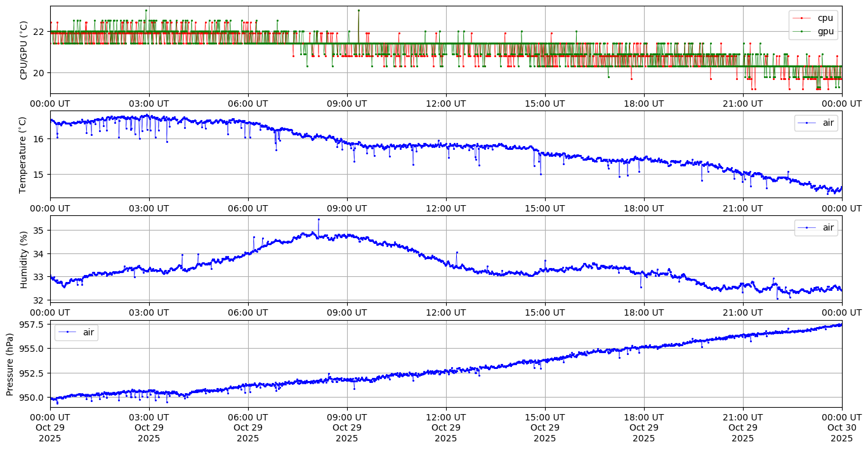Click the cpu legend entry
868x449 pixels.
[825, 18]
